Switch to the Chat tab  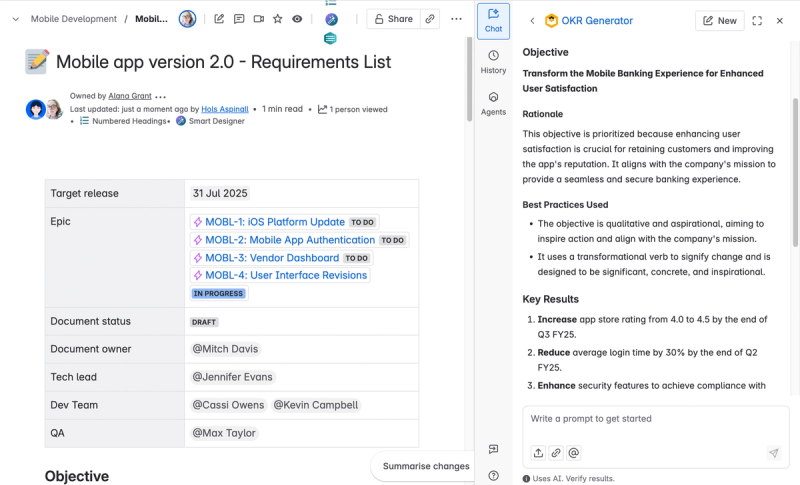pos(493,21)
